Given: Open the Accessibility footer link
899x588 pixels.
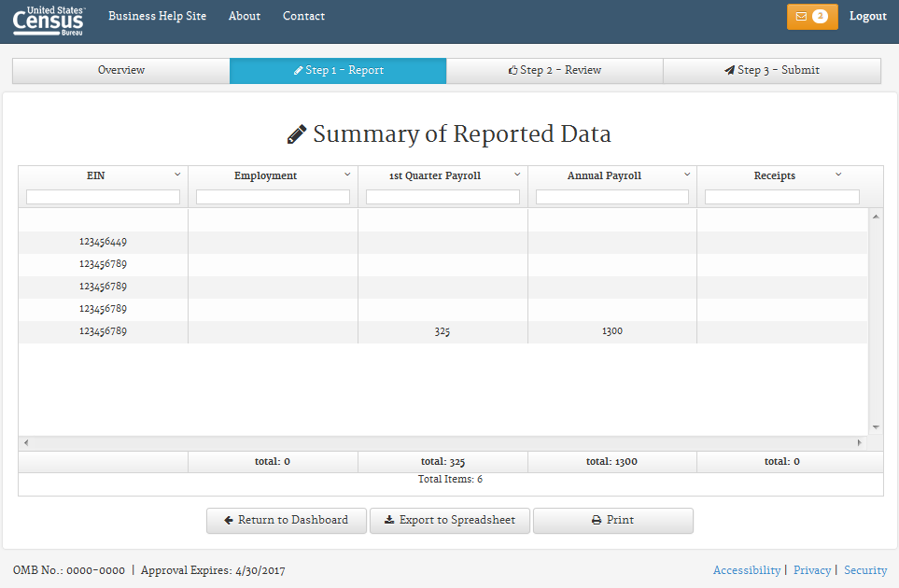Looking at the screenshot, I should (x=746, y=570).
